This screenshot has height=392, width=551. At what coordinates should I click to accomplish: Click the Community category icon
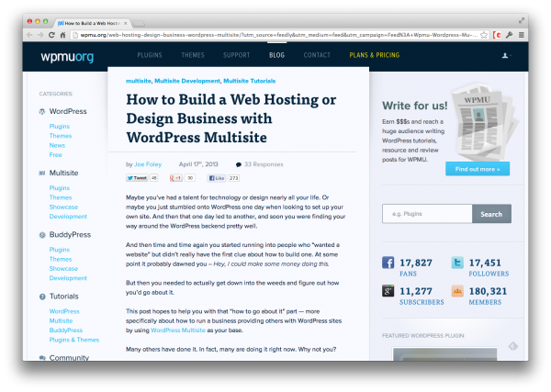coord(42,358)
